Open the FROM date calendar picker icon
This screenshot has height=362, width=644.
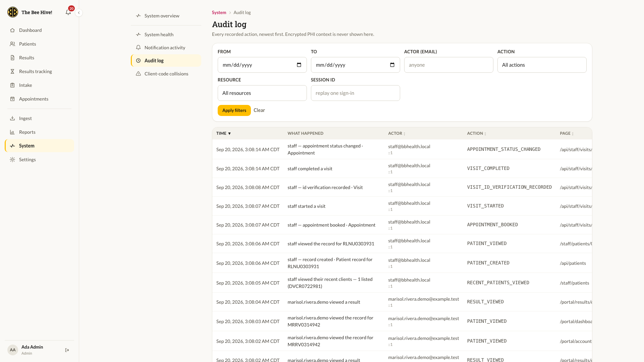point(299,65)
